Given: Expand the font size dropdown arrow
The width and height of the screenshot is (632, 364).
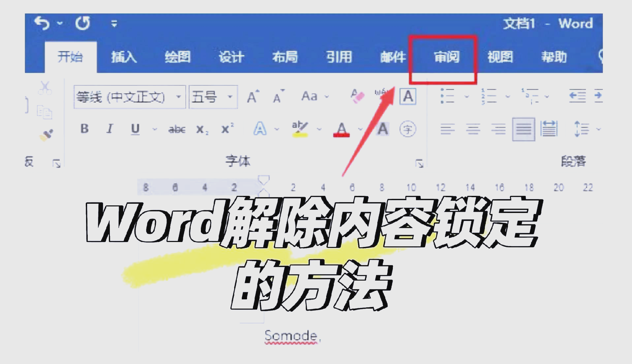Looking at the screenshot, I should click(x=230, y=97).
